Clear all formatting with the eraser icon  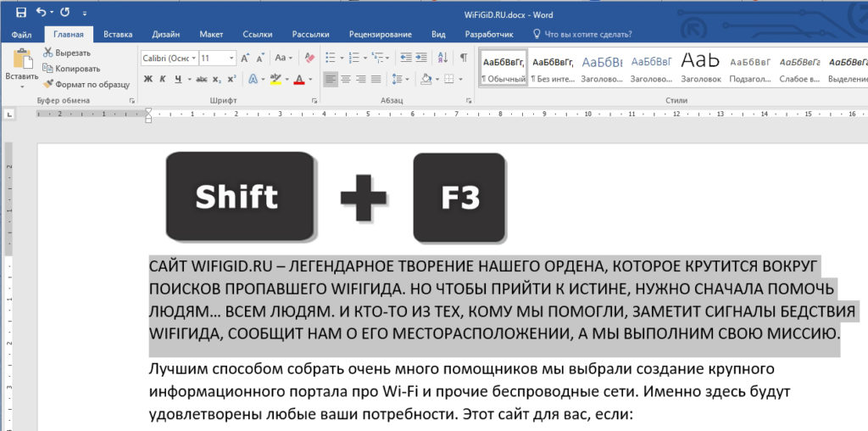309,58
